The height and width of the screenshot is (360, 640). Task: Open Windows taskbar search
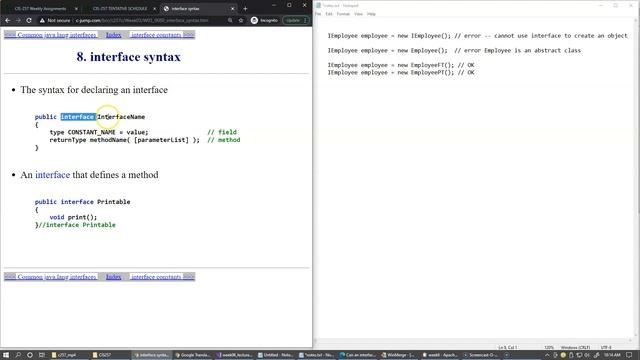pos(18,355)
